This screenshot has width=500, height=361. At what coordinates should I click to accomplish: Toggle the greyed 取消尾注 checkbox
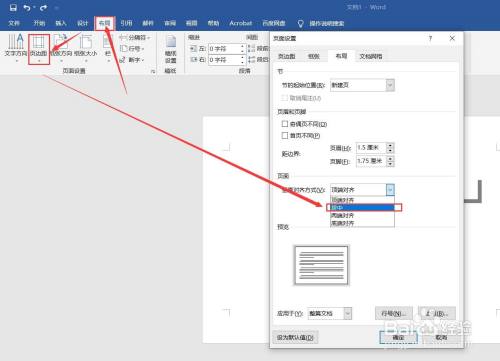[285, 98]
